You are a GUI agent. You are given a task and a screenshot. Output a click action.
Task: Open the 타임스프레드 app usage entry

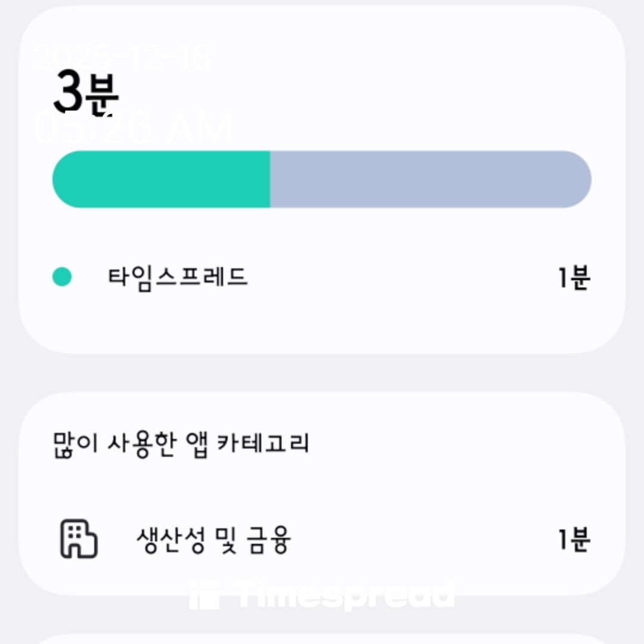pos(177,277)
